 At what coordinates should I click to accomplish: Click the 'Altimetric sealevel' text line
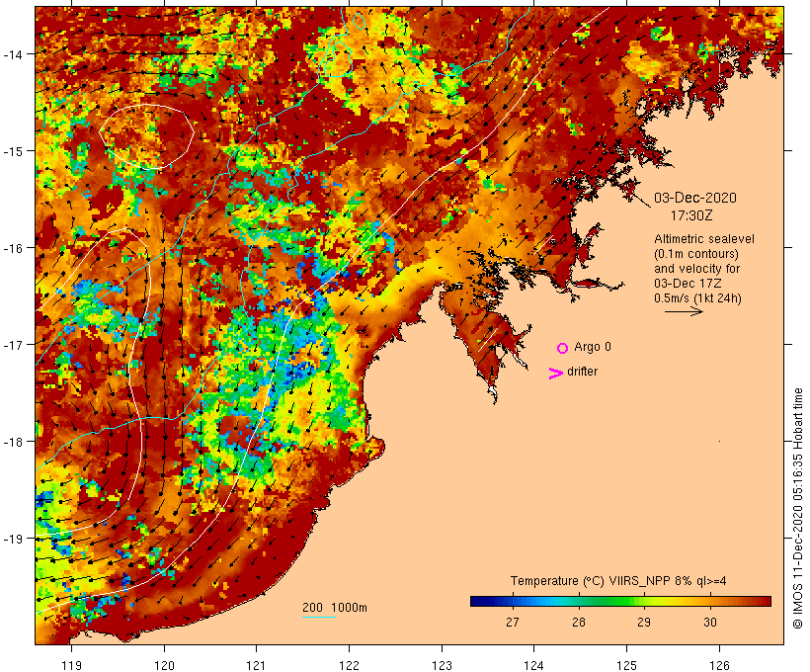[704, 239]
